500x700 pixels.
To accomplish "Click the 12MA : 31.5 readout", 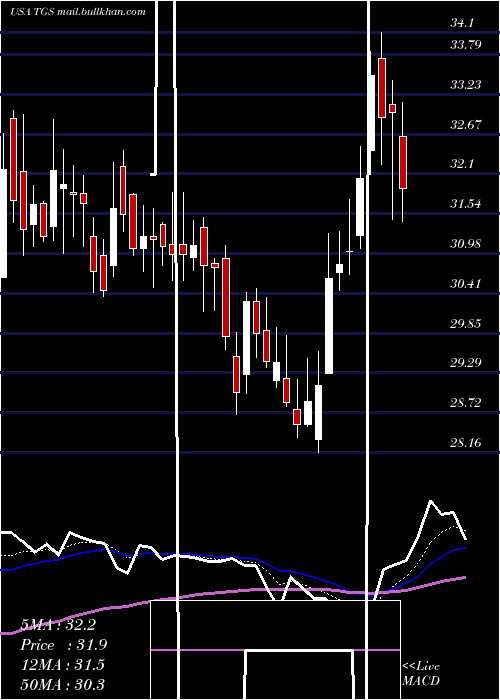I will [62, 665].
